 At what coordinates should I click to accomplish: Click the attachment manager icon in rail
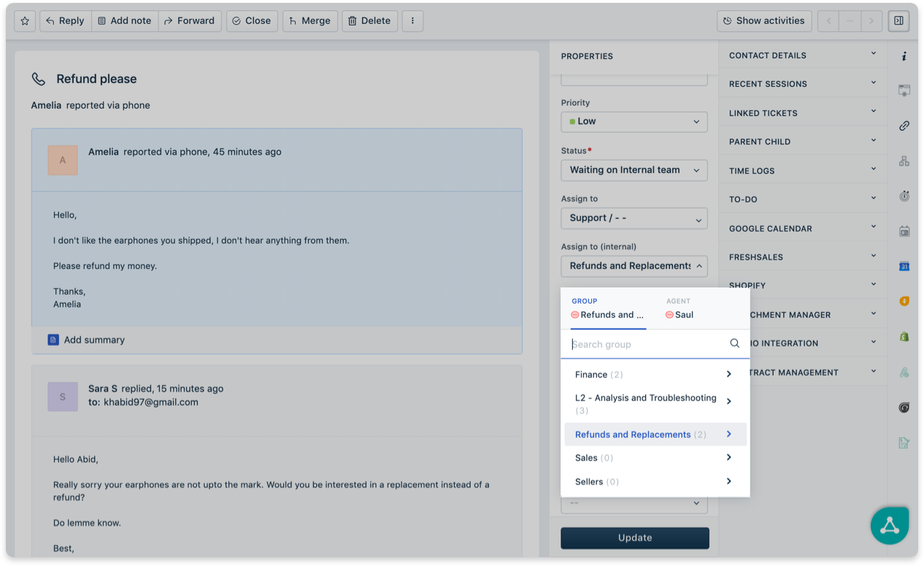coord(904,372)
